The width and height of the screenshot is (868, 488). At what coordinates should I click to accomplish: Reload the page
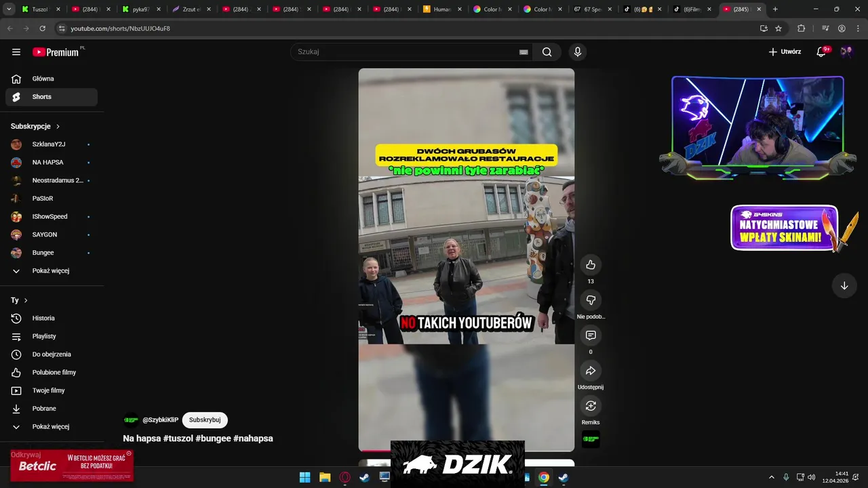pyautogui.click(x=43, y=28)
